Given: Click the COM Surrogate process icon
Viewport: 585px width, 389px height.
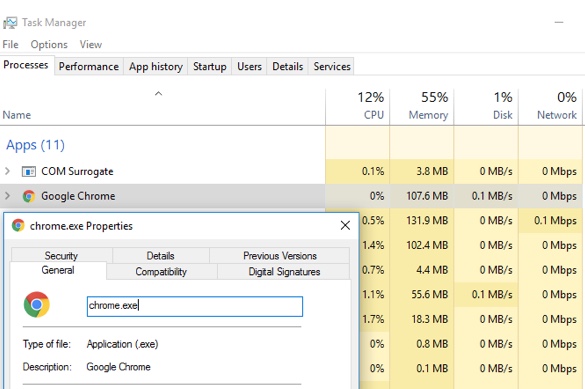Looking at the screenshot, I should (x=29, y=172).
